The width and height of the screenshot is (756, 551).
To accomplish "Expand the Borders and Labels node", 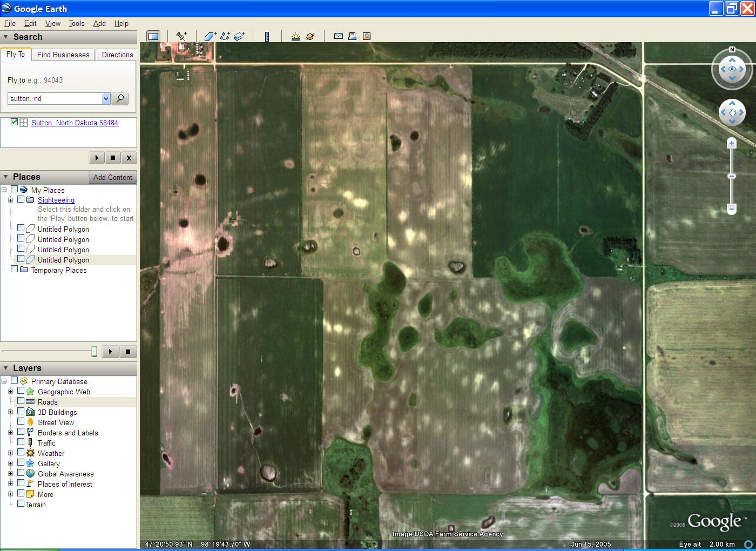I will tap(10, 432).
